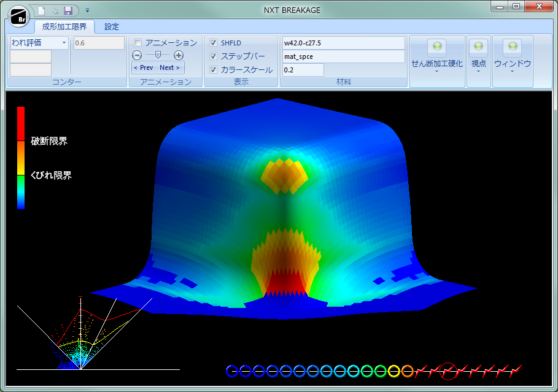This screenshot has height=392, width=558.
Task: Switch to the 設定 tab
Action: pyautogui.click(x=112, y=27)
